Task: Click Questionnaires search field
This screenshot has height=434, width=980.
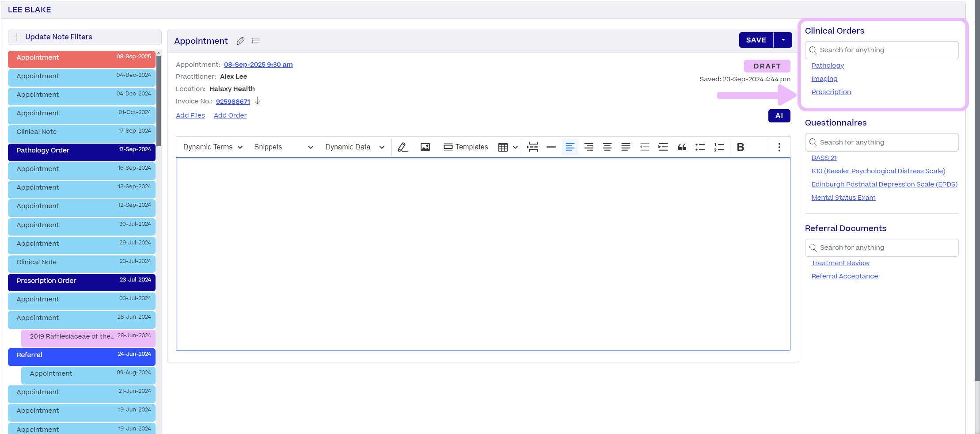Action: coord(881,142)
